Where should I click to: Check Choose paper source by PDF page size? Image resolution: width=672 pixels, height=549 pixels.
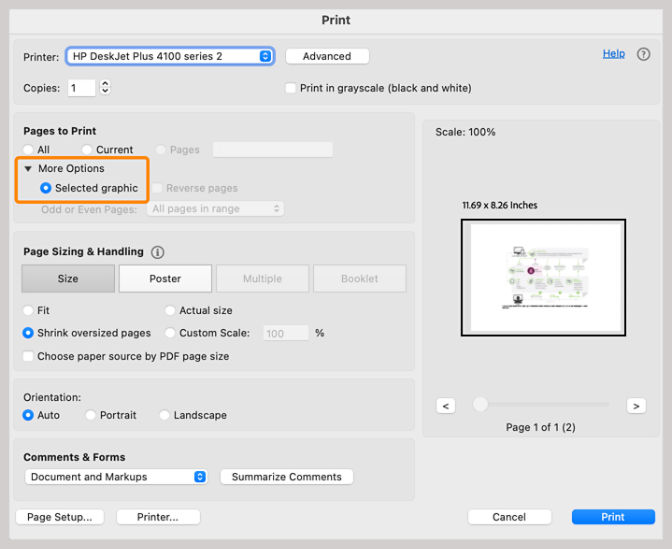(29, 356)
